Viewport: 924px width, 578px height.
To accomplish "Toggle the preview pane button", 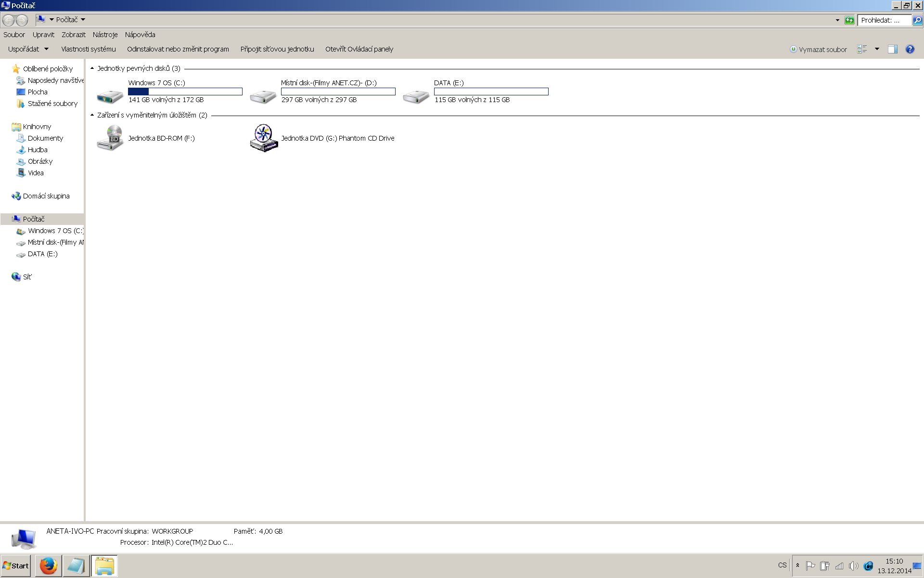I will pyautogui.click(x=892, y=49).
